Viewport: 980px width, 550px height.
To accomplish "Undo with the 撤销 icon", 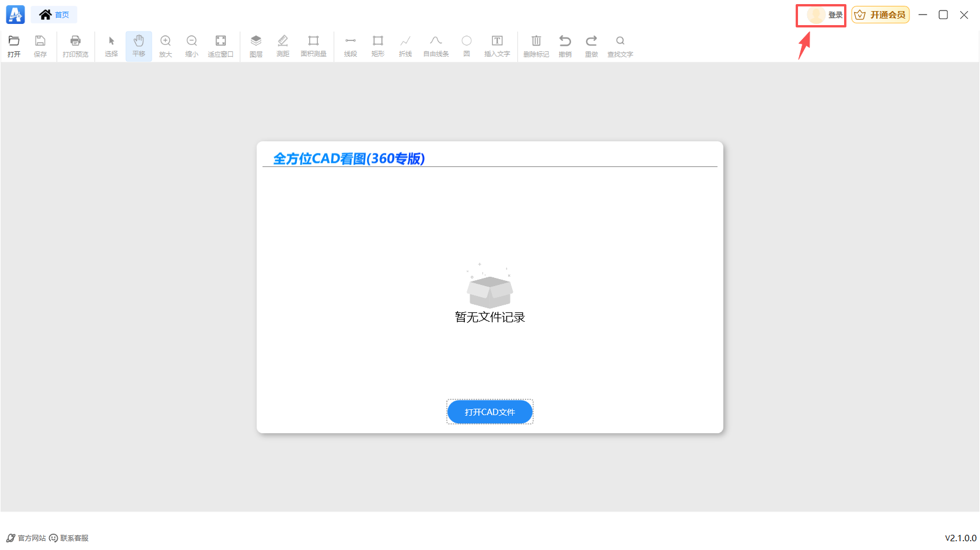I will (x=564, y=46).
